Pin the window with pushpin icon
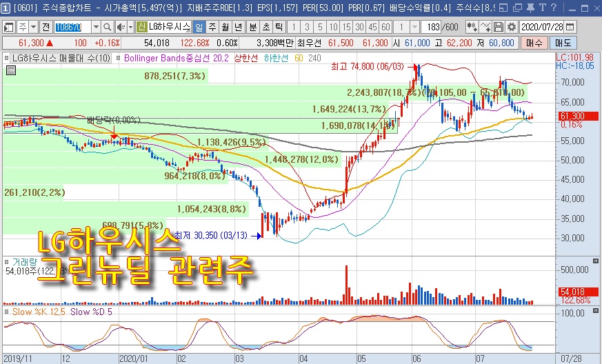The width and height of the screenshot is (602, 364). click(530, 8)
